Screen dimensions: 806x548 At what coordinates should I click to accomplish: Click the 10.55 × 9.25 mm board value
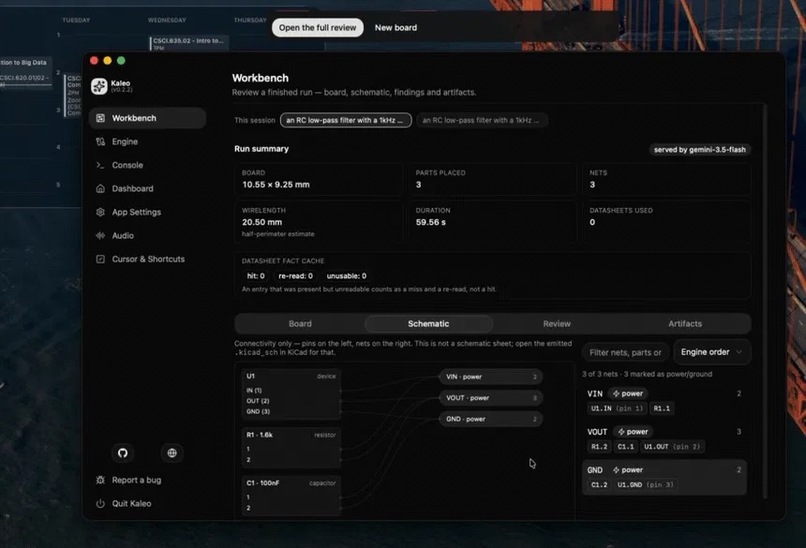[276, 185]
